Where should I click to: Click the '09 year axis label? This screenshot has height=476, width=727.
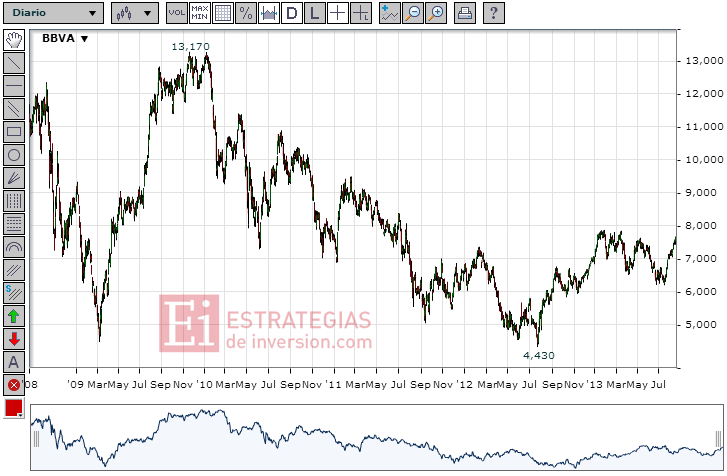[76, 385]
